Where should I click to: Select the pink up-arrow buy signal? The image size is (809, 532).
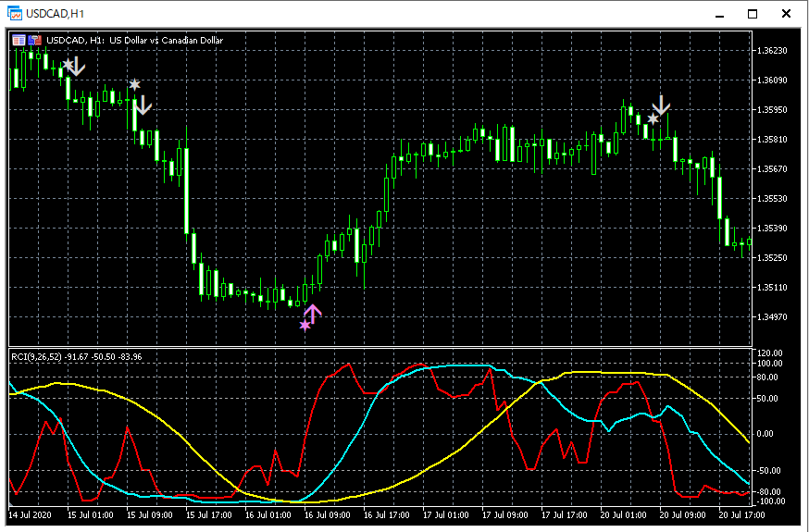coord(313,314)
